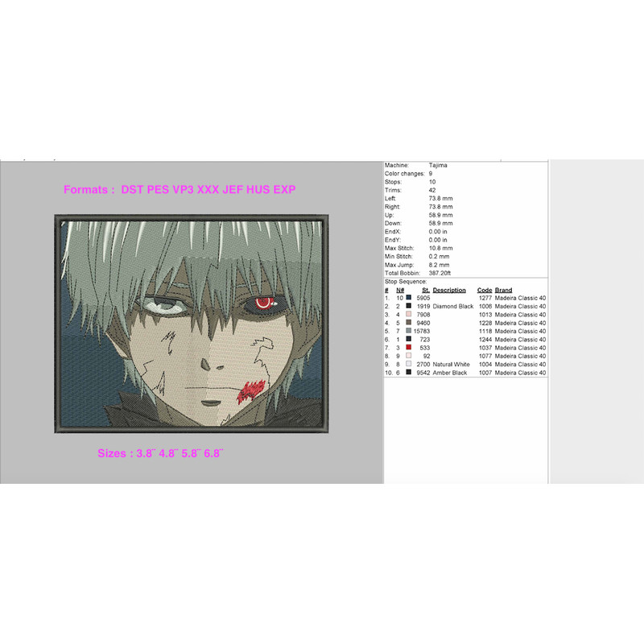
Task: Click the N# column header
Action: pyautogui.click(x=400, y=290)
